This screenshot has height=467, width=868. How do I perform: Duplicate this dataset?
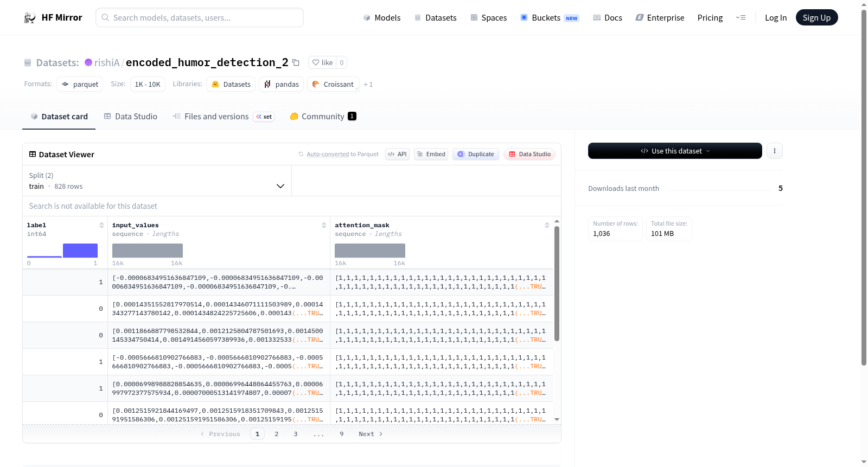click(x=475, y=154)
